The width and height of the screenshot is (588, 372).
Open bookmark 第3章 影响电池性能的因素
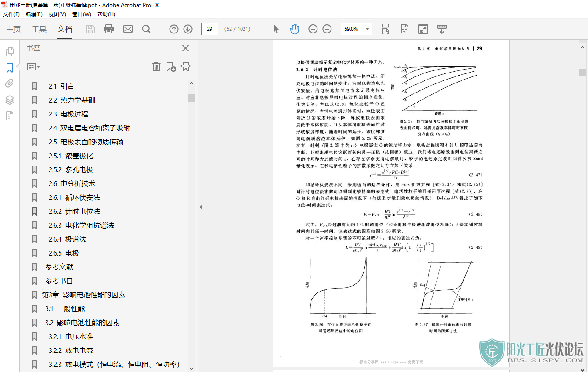coord(84,295)
